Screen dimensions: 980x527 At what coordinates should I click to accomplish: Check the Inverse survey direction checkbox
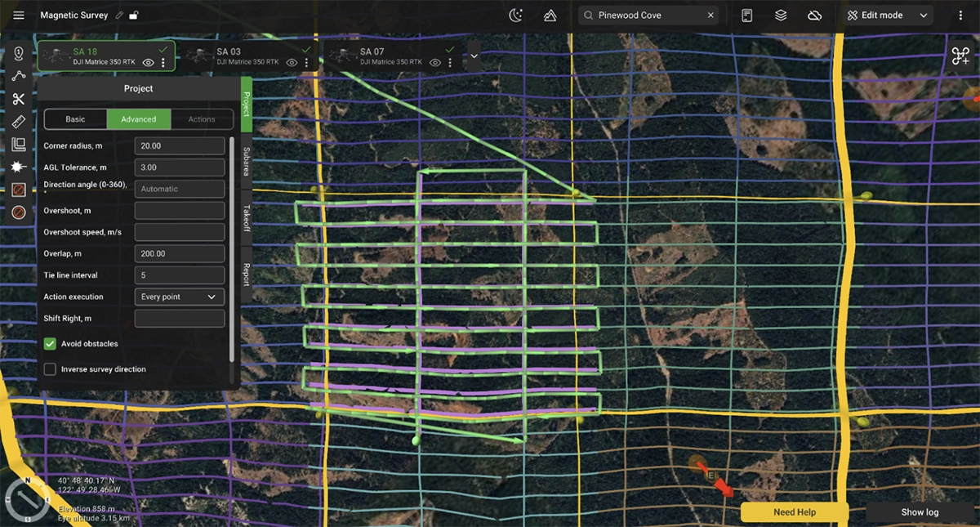[50, 369]
